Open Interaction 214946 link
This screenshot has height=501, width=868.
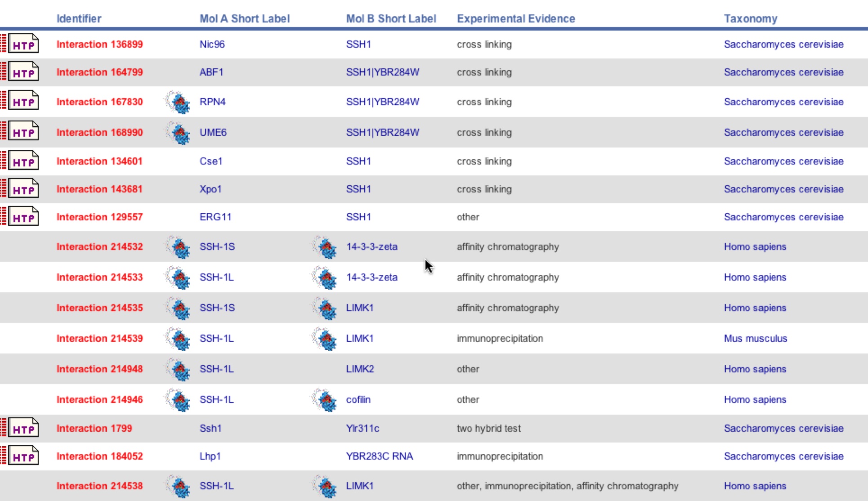tap(99, 399)
